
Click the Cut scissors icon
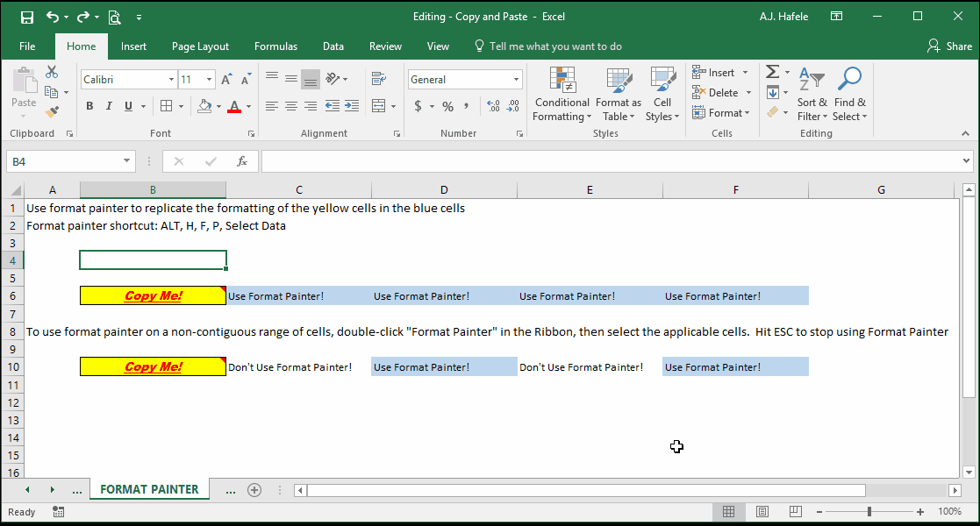click(x=52, y=73)
